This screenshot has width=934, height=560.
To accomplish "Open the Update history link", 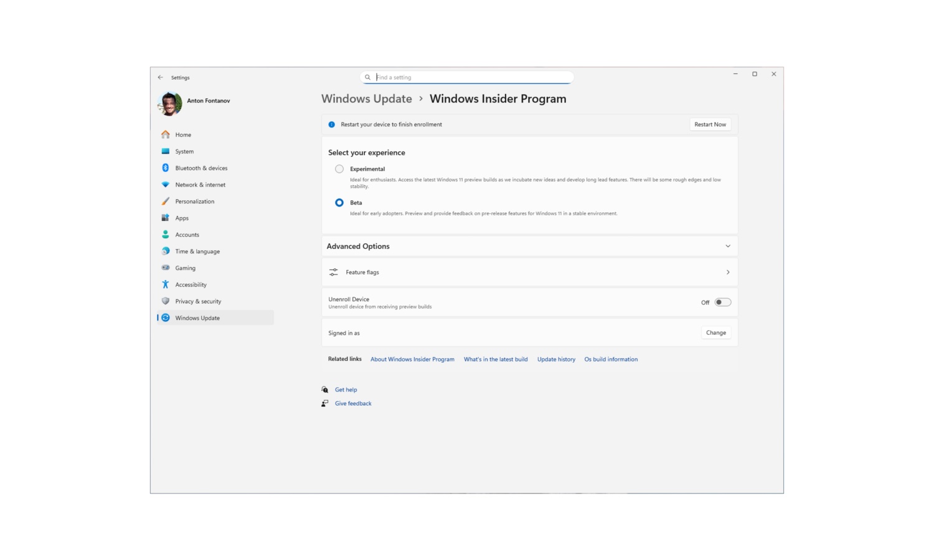I will [x=556, y=360].
